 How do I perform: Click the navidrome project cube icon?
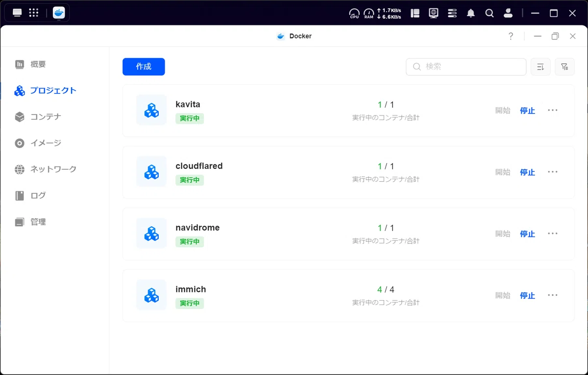(151, 234)
